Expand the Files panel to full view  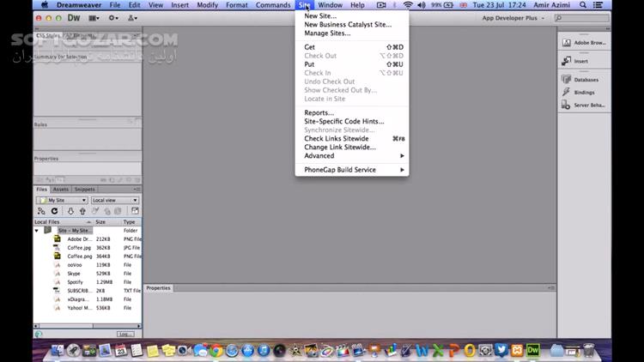point(135,211)
